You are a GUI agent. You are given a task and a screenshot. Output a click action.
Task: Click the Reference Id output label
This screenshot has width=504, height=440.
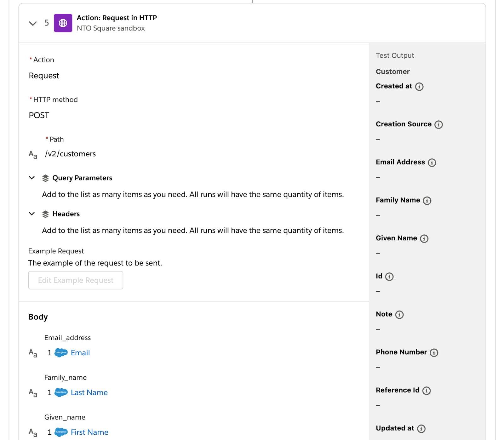pyautogui.click(x=398, y=390)
